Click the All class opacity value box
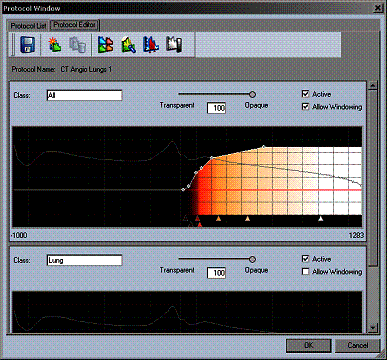Screen dimensions: 387x360 (x=216, y=108)
